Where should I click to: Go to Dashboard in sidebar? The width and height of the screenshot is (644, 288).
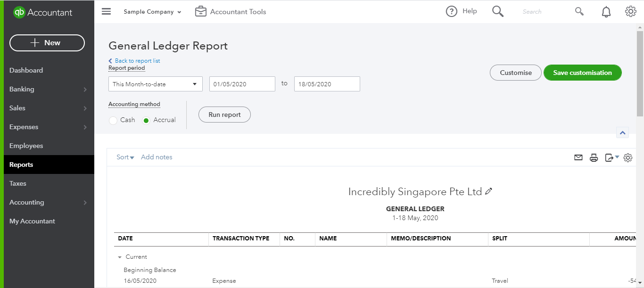[x=26, y=70]
